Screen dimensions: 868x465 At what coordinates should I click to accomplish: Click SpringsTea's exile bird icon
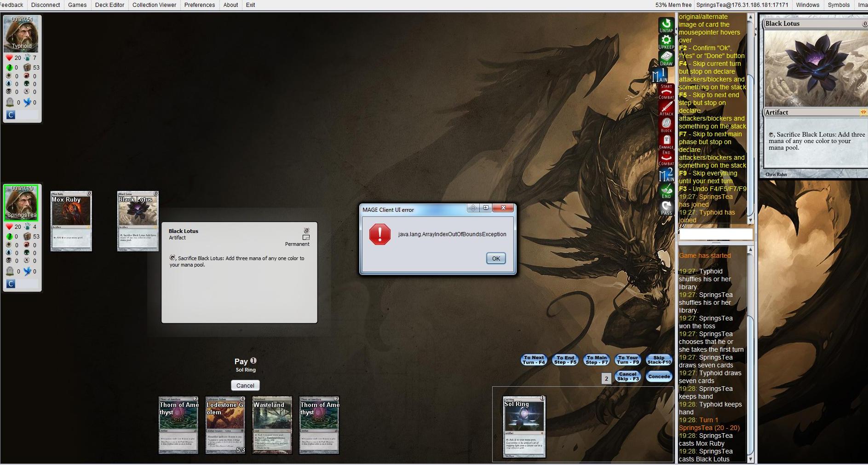[28, 271]
